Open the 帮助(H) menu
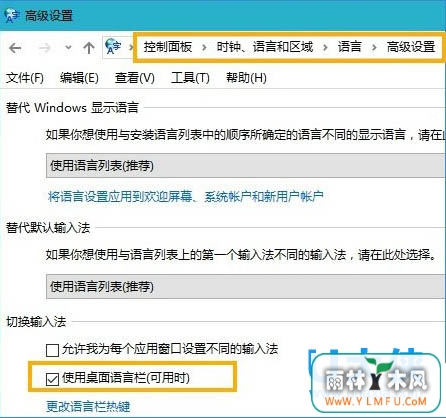 click(246, 78)
